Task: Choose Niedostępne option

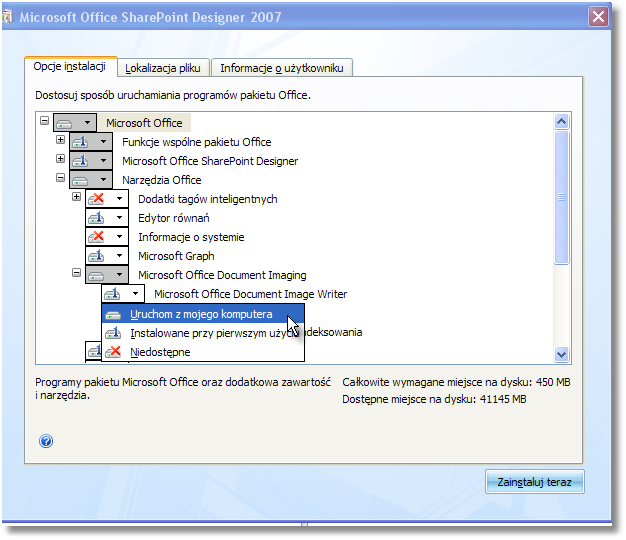Action: point(203,352)
